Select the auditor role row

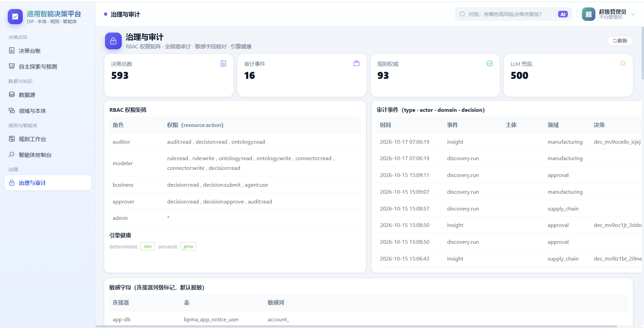click(235, 142)
